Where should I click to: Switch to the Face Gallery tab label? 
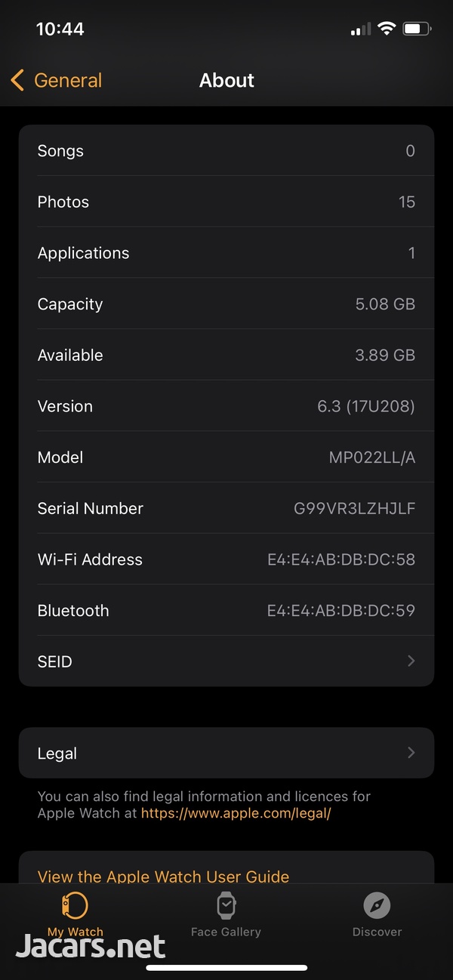click(x=226, y=932)
